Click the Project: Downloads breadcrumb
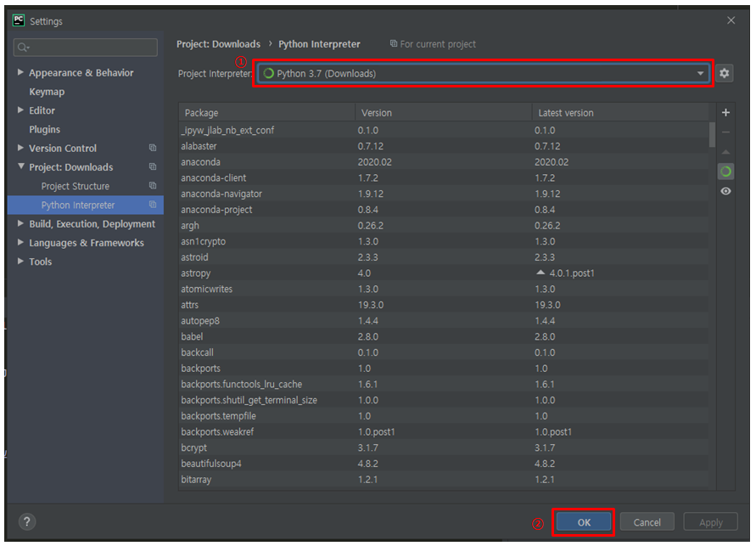The height and width of the screenshot is (546, 756). [218, 44]
